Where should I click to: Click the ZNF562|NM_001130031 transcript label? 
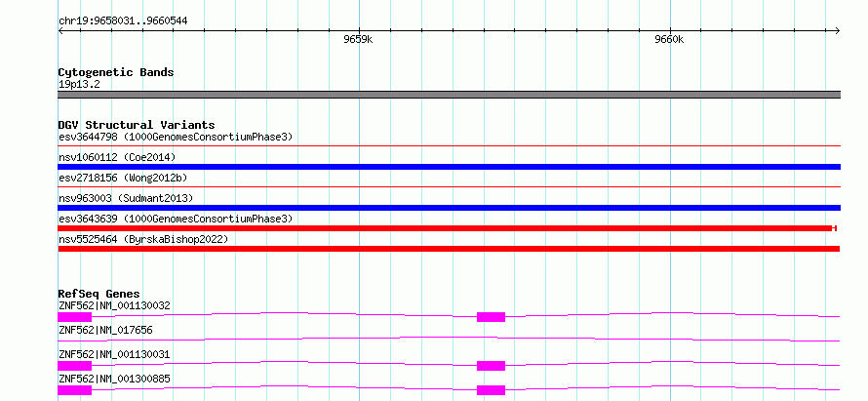[114, 354]
